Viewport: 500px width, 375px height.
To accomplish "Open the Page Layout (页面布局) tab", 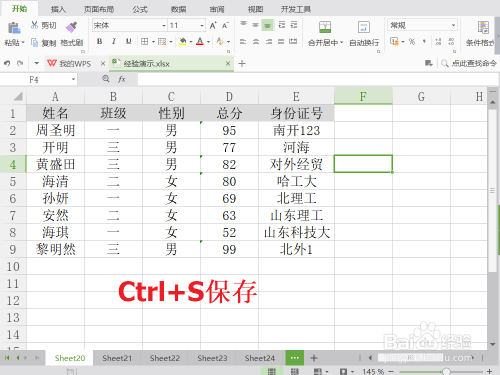I will click(x=99, y=9).
